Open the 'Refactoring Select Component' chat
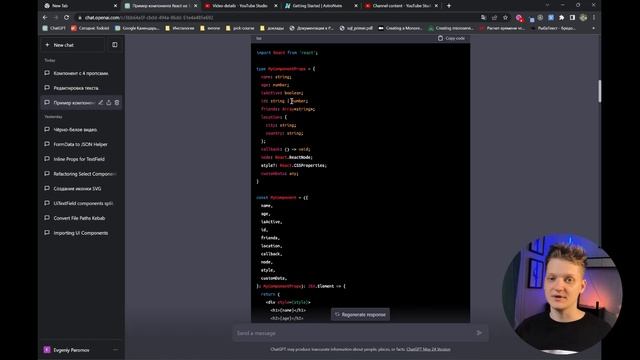The image size is (640, 360). pyautogui.click(x=81, y=174)
